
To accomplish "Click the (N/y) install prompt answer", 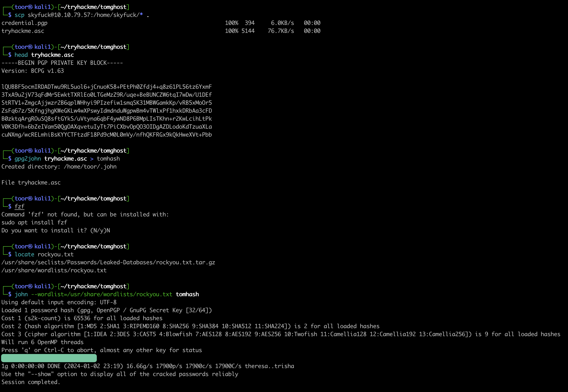I will point(100,231).
